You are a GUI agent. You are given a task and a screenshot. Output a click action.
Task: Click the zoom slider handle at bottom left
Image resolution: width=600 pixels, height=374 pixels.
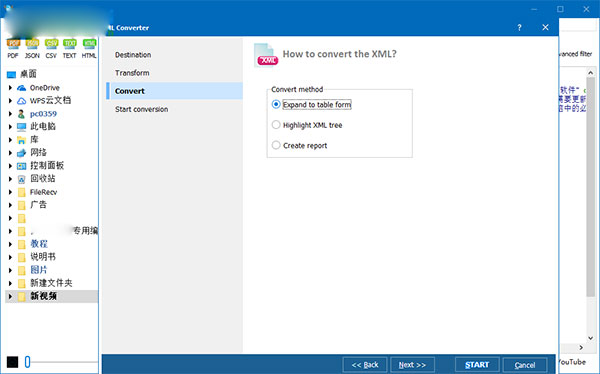click(27, 362)
